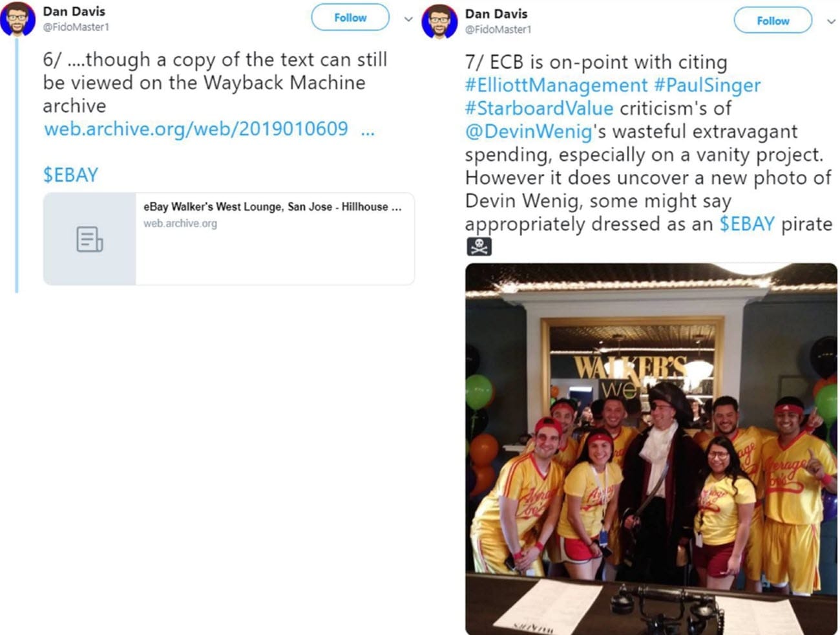
Task: Click the skull and crossbones pirate emoji
Action: 479,246
